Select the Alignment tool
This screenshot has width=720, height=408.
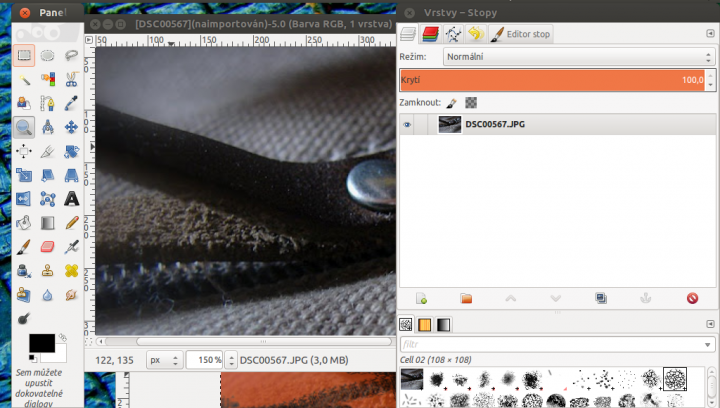24,151
